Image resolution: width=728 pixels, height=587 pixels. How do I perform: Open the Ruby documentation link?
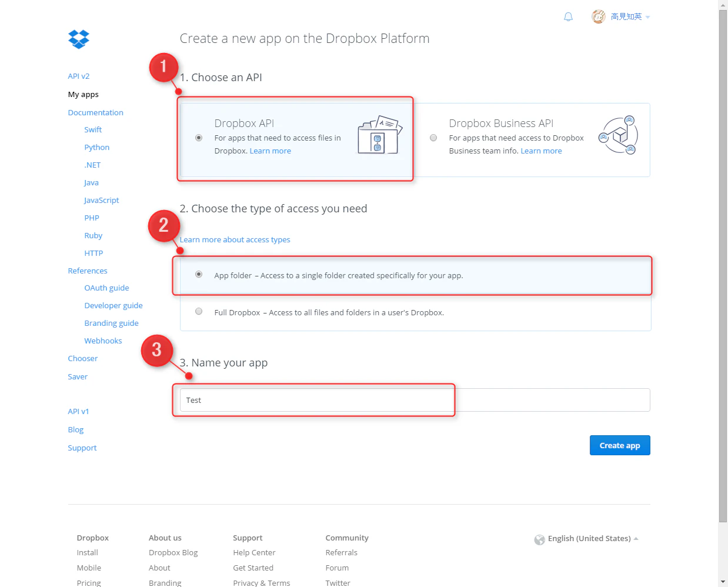click(93, 236)
